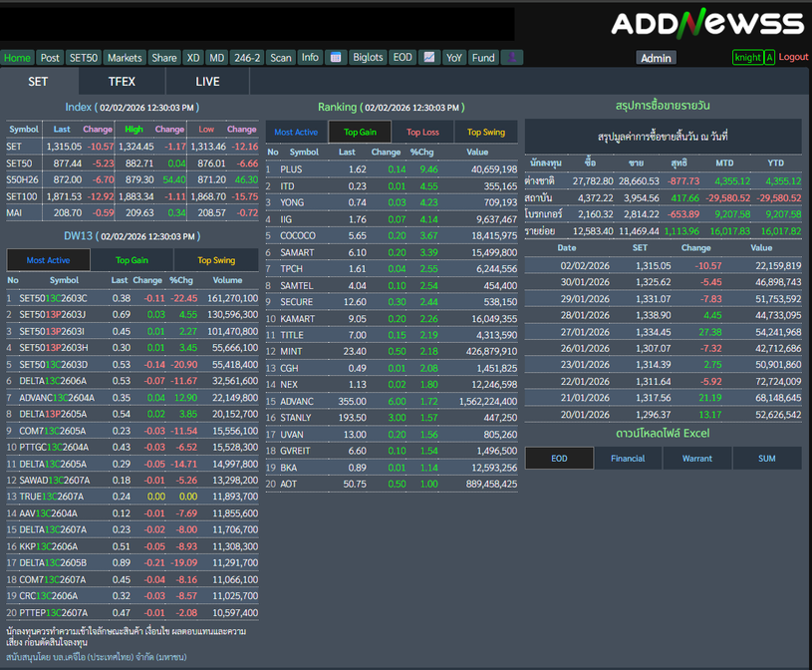Click the Logout link
This screenshot has width=812, height=670.
[793, 57]
